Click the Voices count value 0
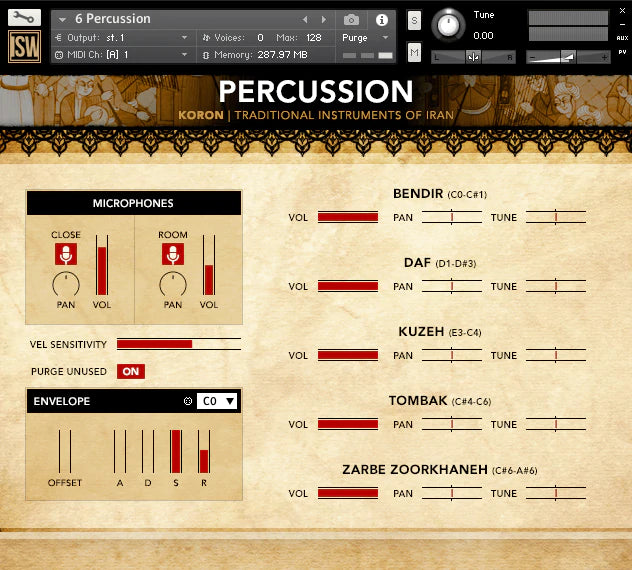This screenshot has width=632, height=570. point(260,38)
